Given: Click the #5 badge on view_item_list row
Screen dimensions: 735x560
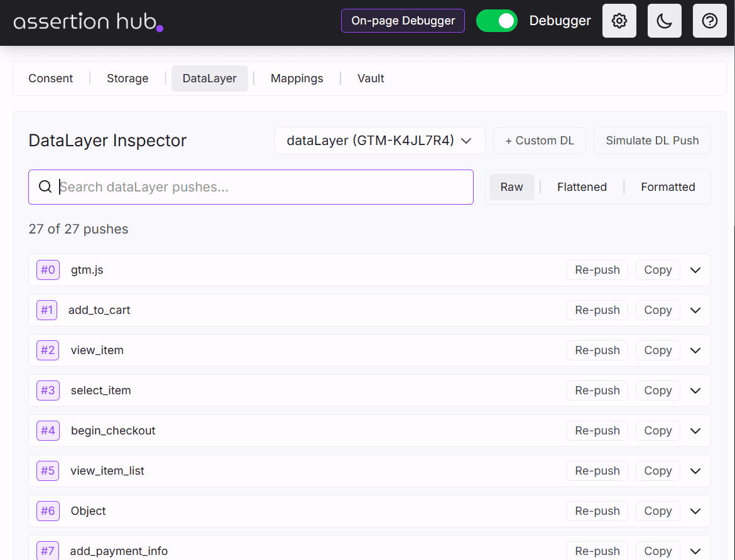Looking at the screenshot, I should click(48, 471).
